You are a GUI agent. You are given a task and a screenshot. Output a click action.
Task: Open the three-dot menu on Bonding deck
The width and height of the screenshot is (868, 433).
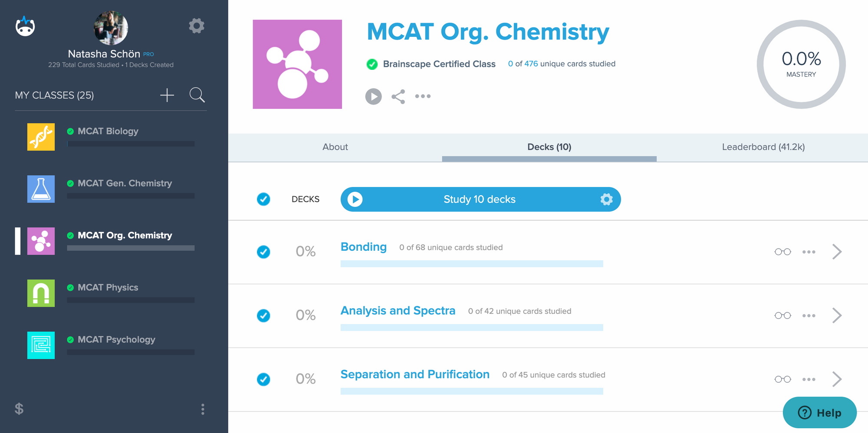point(809,252)
